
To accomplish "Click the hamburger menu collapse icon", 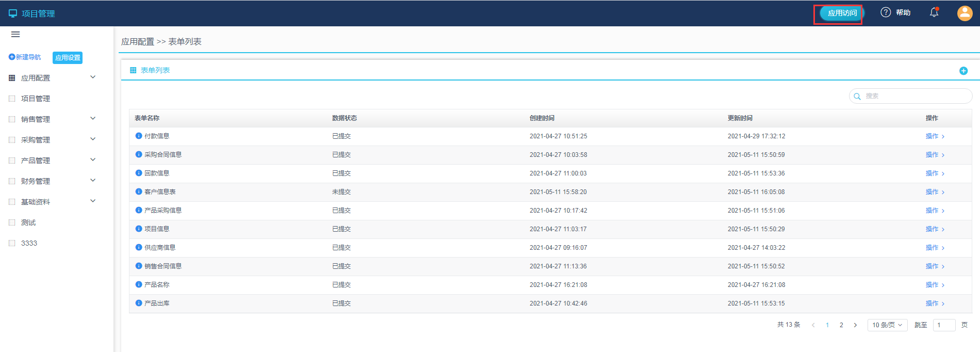I will point(15,35).
